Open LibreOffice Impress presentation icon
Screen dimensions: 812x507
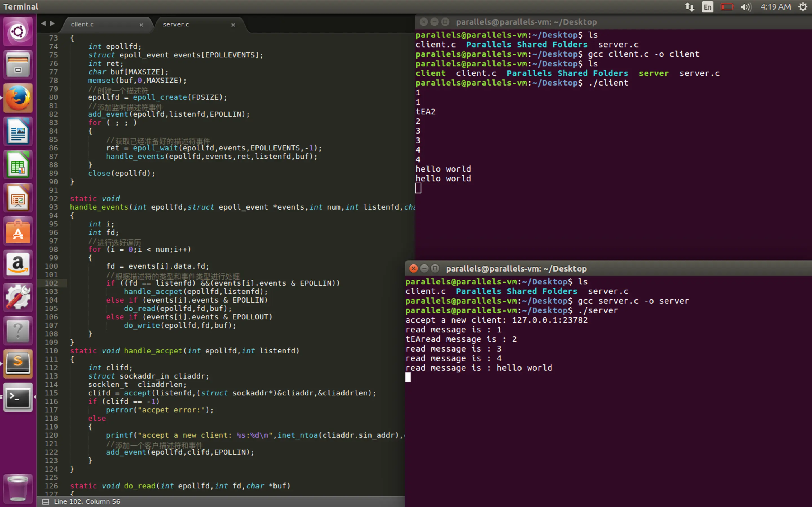[18, 198]
